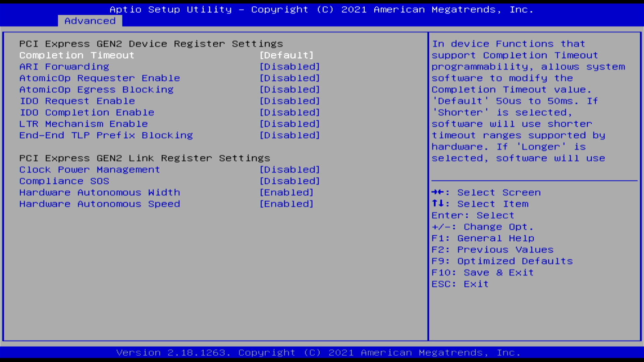The width and height of the screenshot is (644, 362).
Task: Change Compliance SOS Disabled value
Action: tap(289, 181)
